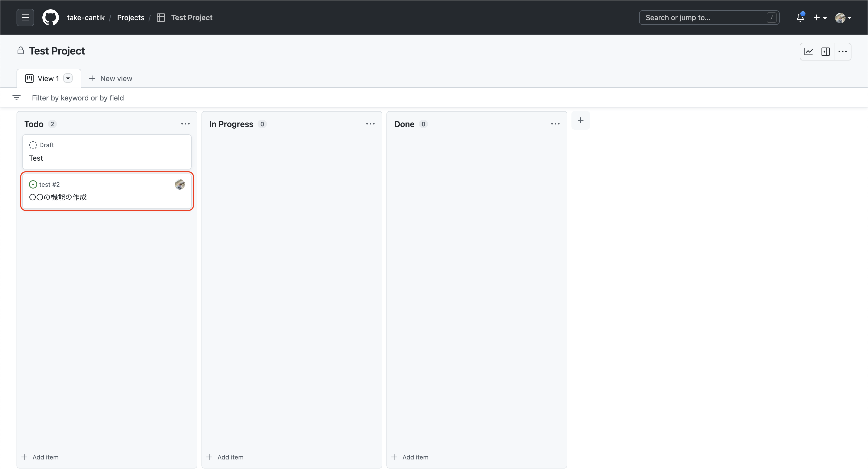
Task: Open GitHub home via the Octocat logo
Action: pos(51,17)
